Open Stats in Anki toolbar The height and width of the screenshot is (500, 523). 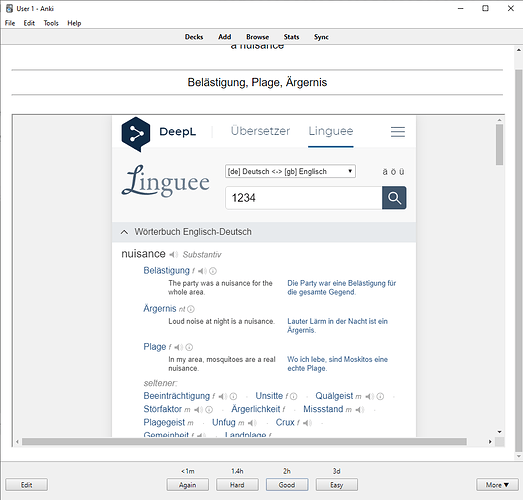(291, 37)
